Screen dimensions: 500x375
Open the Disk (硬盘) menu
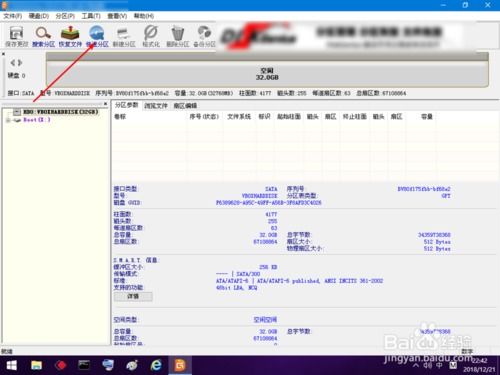pyautogui.click(x=39, y=16)
